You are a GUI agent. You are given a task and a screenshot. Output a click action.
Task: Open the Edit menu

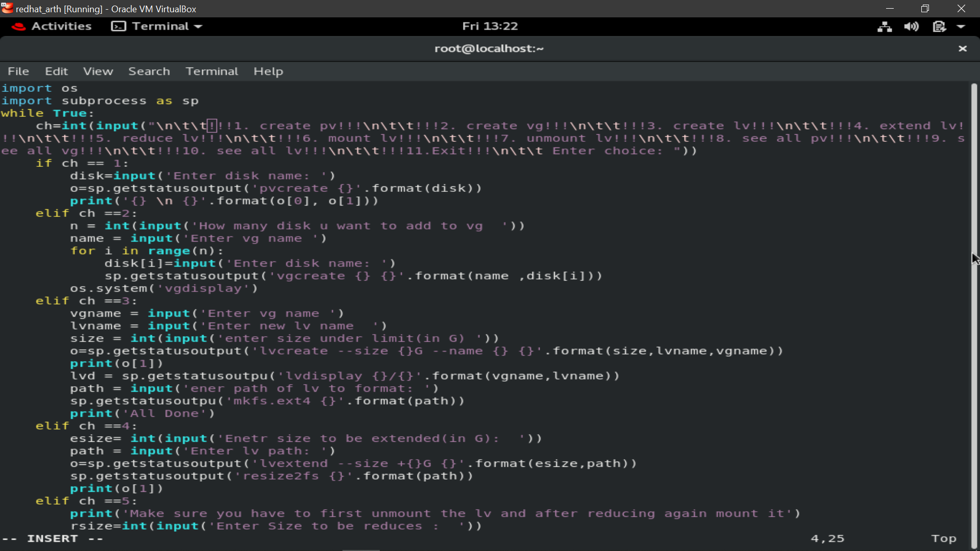click(x=56, y=71)
